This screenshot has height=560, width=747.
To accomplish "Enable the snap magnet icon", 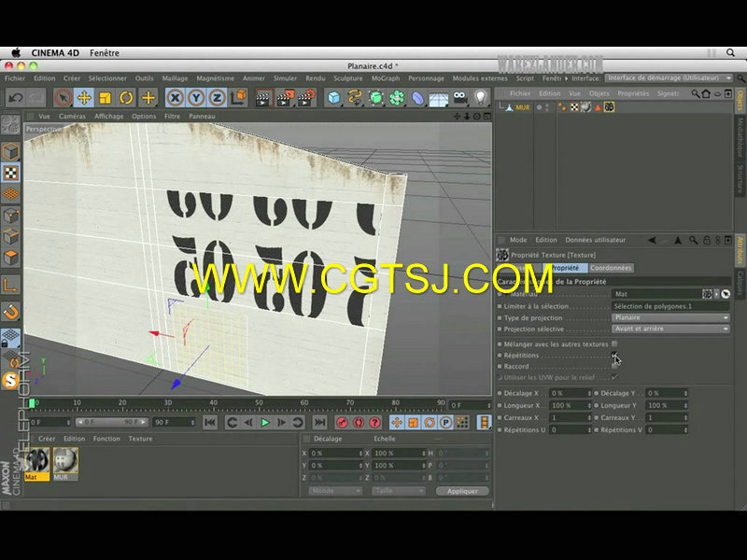I will point(10,313).
